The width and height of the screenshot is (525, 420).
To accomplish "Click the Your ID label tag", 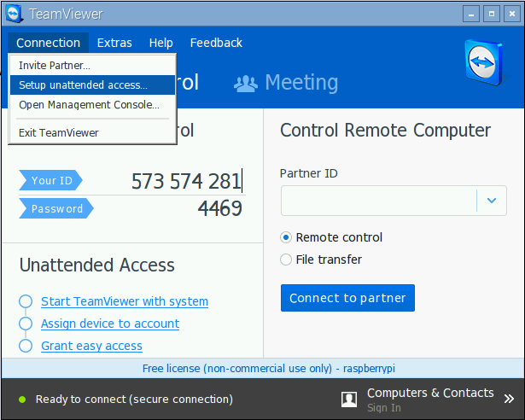I will pyautogui.click(x=50, y=180).
